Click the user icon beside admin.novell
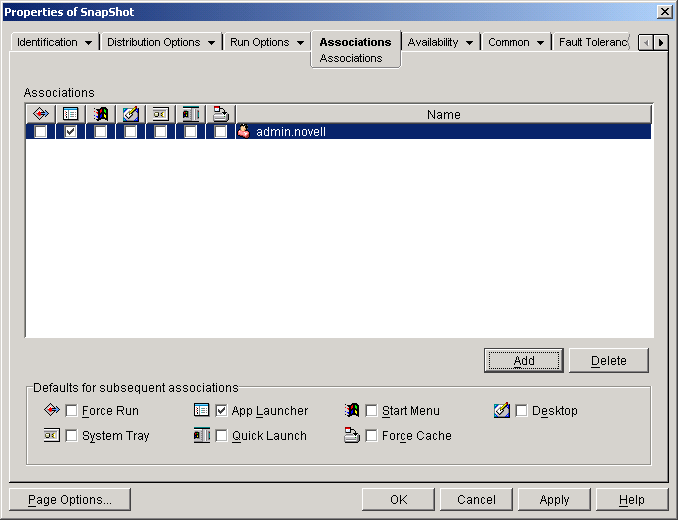 244,131
